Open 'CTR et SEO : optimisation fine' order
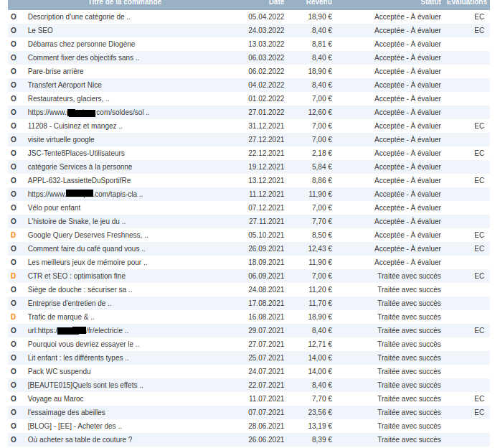 77,276
